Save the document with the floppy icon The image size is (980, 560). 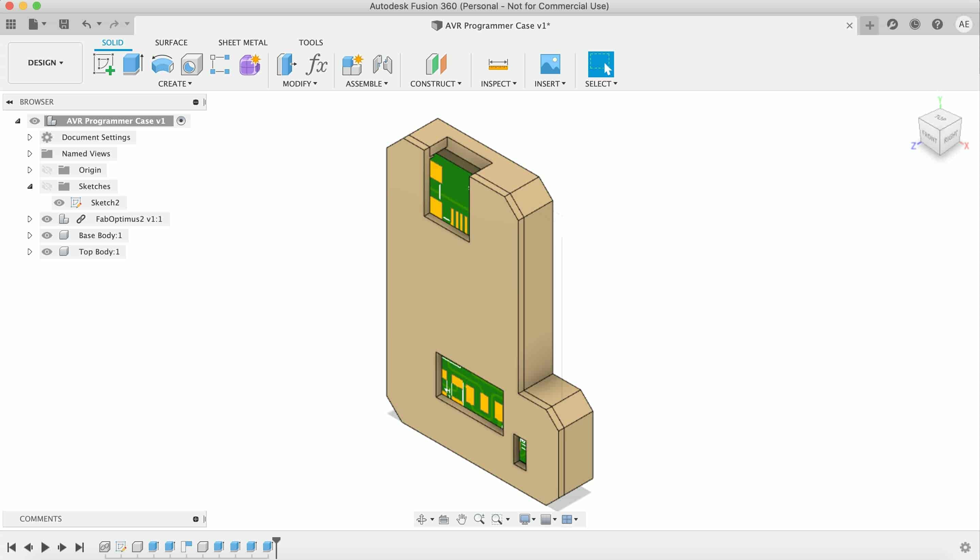coord(64,24)
